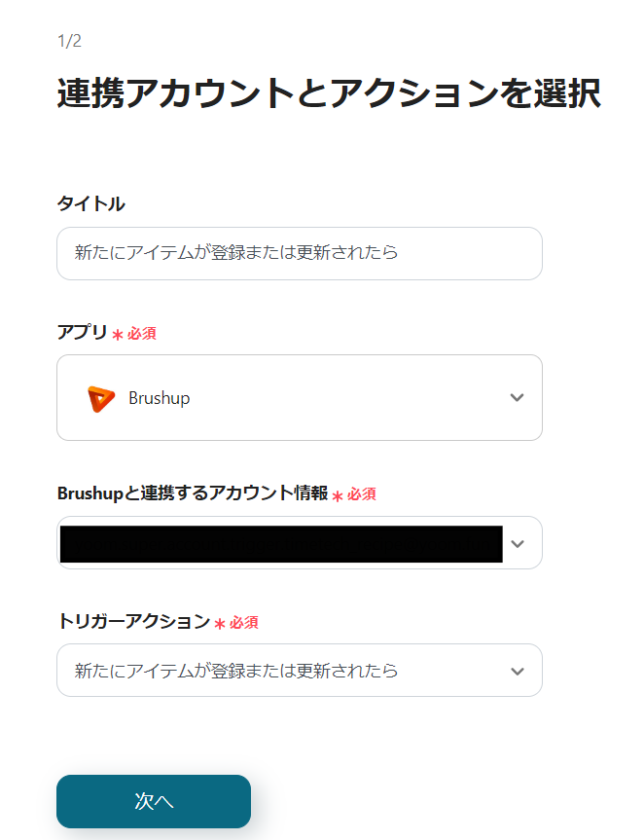
Task: Expand the 新たにアイテムが登録または更新されたら trigger dropdown
Action: click(x=282, y=671)
